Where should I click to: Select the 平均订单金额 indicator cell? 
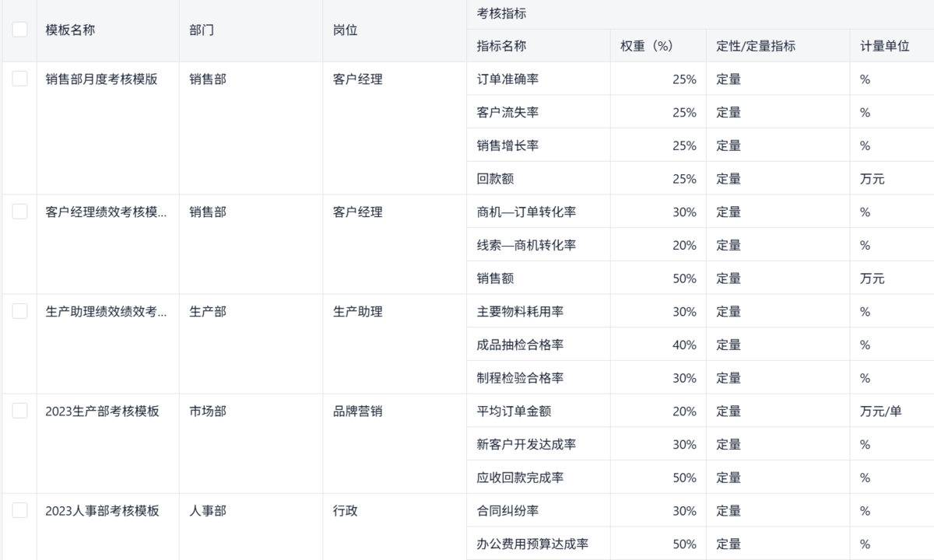tap(514, 411)
